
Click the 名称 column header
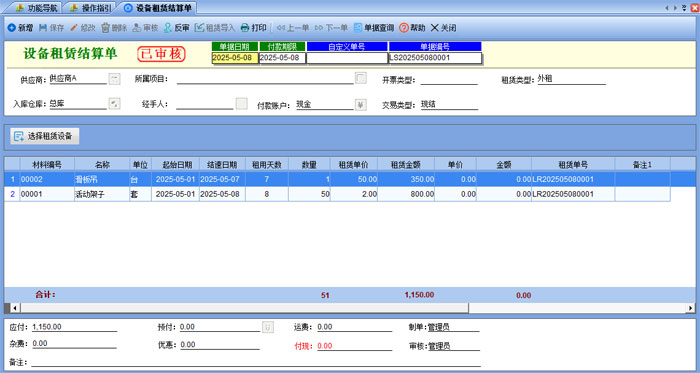[x=102, y=165]
